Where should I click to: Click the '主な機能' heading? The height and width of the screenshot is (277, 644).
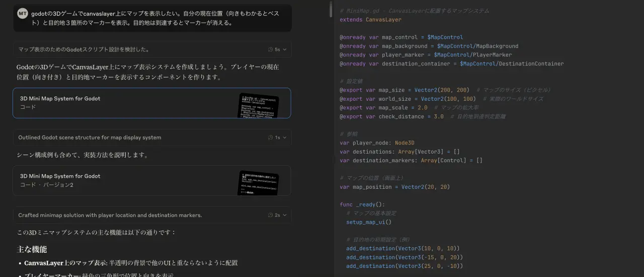coord(32,249)
